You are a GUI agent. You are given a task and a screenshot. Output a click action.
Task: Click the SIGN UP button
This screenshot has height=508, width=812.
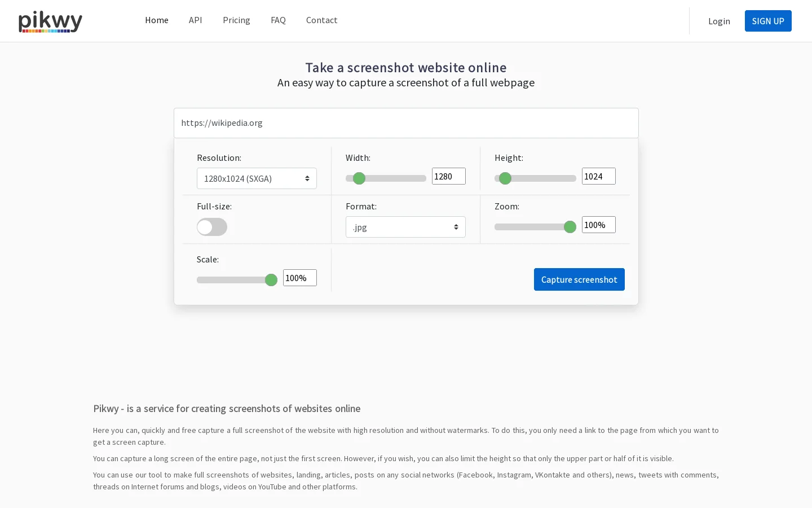click(x=768, y=21)
